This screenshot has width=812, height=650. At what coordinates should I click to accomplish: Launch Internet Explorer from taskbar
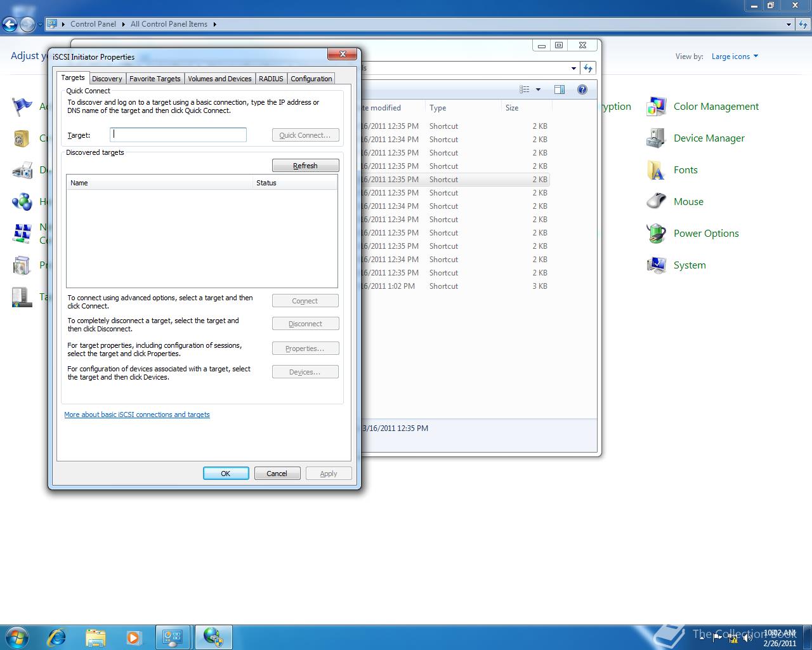point(57,637)
